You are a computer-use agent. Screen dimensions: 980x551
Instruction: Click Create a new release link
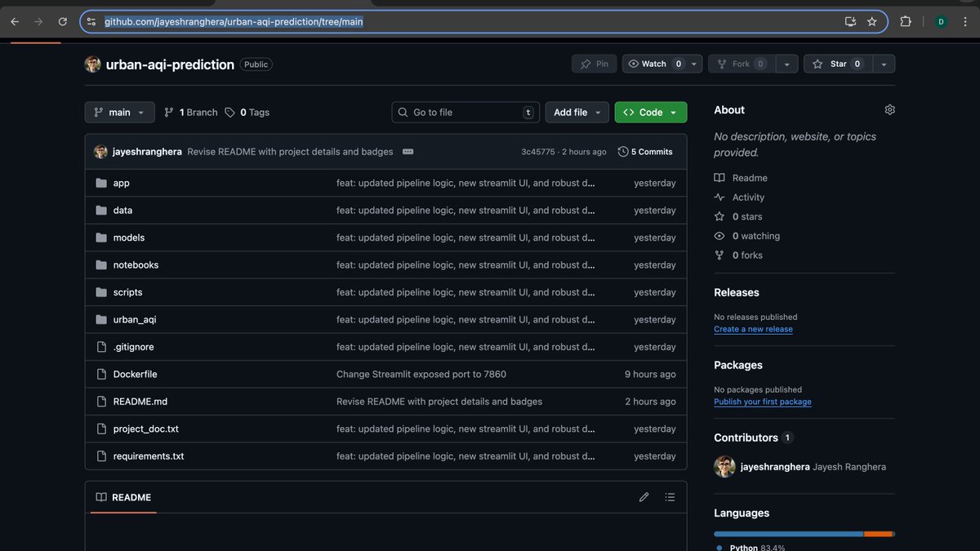click(753, 329)
